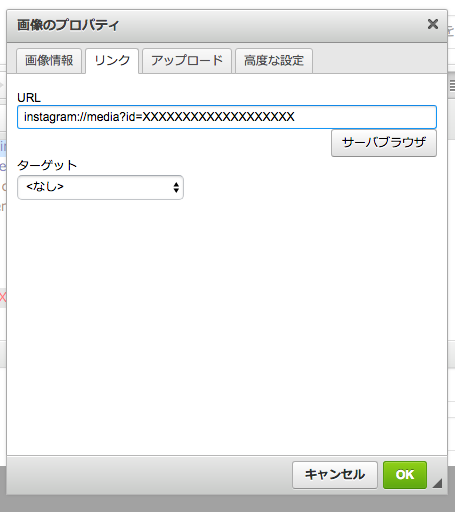Focus the URL input field

pyautogui.click(x=227, y=117)
